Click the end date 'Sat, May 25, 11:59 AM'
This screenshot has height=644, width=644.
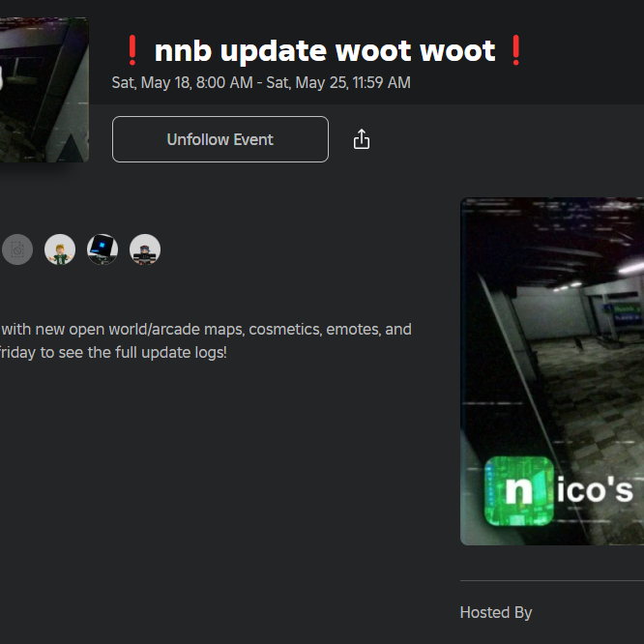pyautogui.click(x=338, y=82)
